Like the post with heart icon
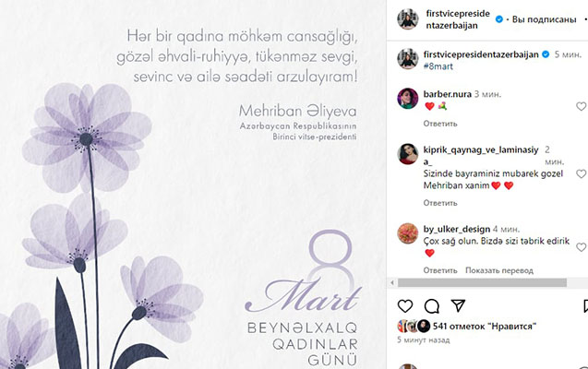This screenshot has height=369, width=588. pos(405,306)
